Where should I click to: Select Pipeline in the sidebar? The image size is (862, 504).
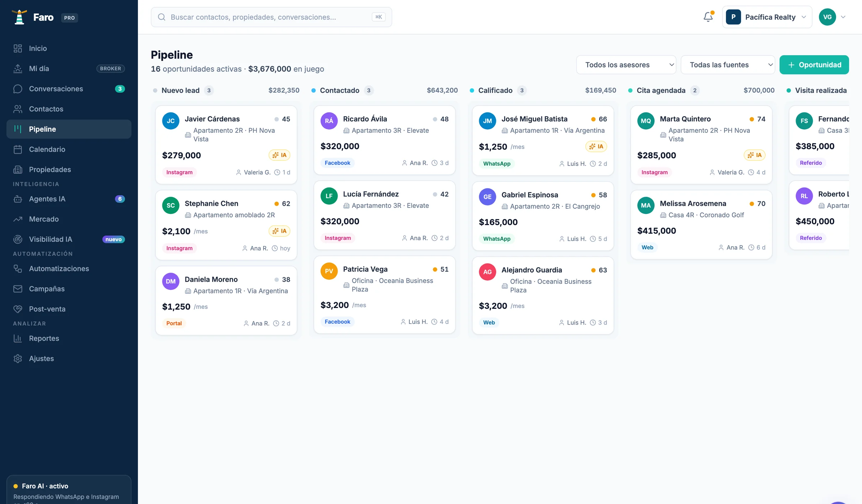click(69, 129)
